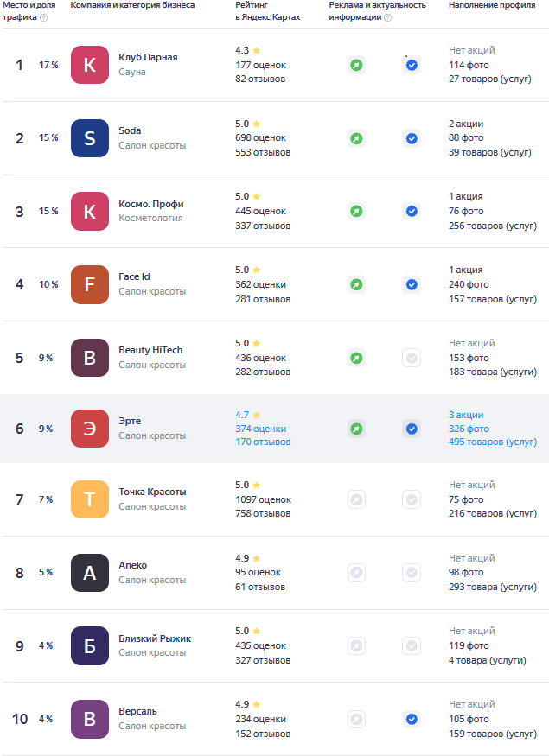
Task: Select the Близкий Рыжик company name
Action: [155, 638]
